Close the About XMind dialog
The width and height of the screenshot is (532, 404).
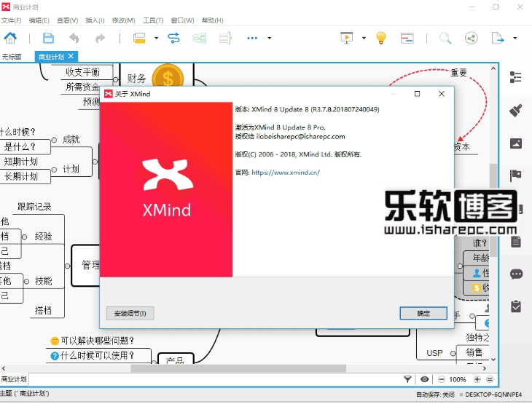(442, 94)
